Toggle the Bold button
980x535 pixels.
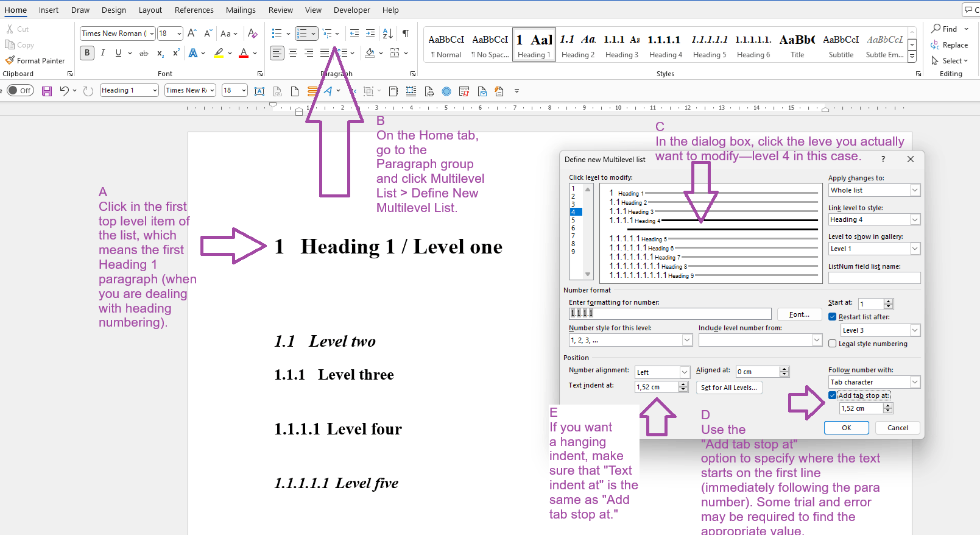coord(87,53)
